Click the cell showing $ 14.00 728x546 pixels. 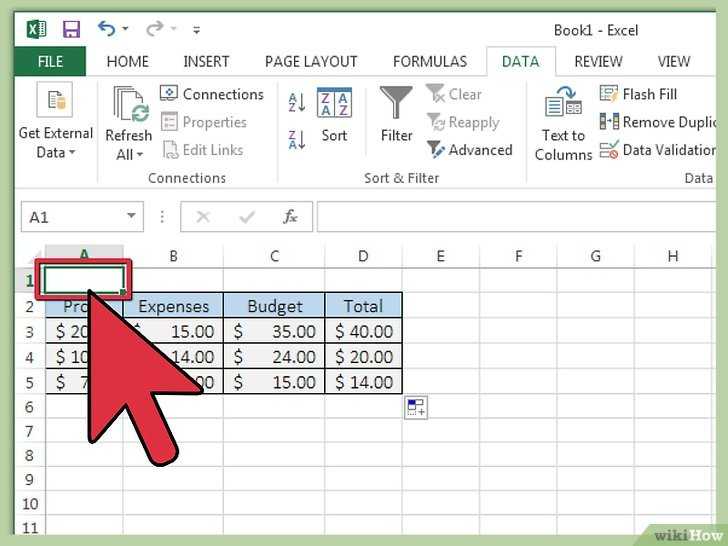(x=364, y=382)
